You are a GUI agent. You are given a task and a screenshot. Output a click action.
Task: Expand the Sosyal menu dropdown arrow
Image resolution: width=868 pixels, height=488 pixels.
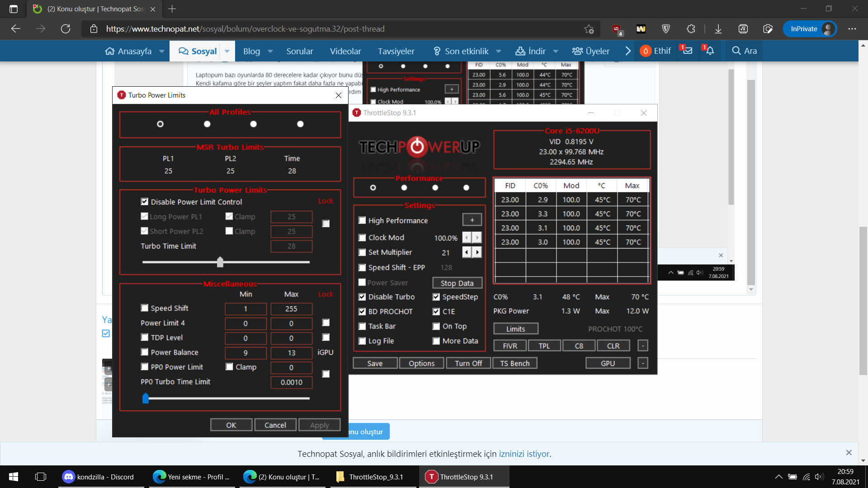coord(227,51)
